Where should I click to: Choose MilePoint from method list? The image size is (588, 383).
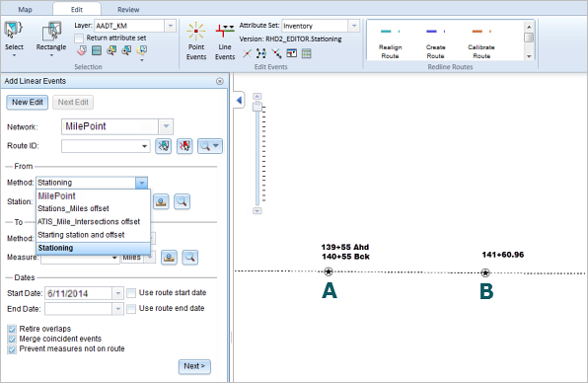93,195
